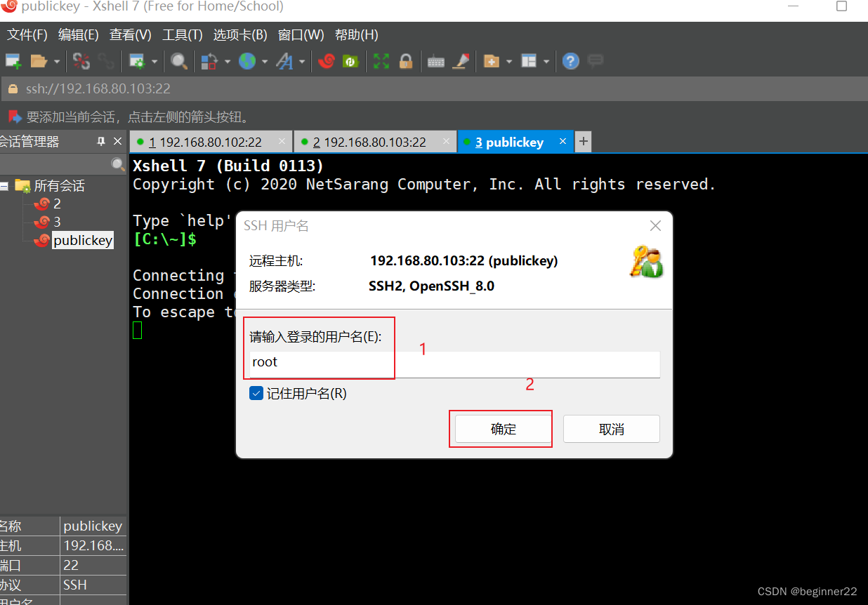Expand the new folder icon dropdown arrow
Viewport: 868px width, 605px height.
[509, 62]
